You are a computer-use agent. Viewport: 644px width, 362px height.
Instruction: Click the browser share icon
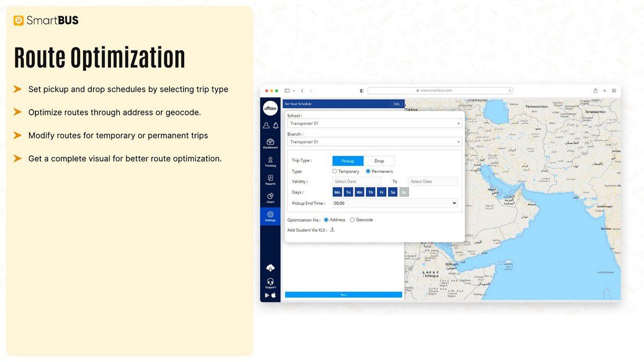pos(595,91)
